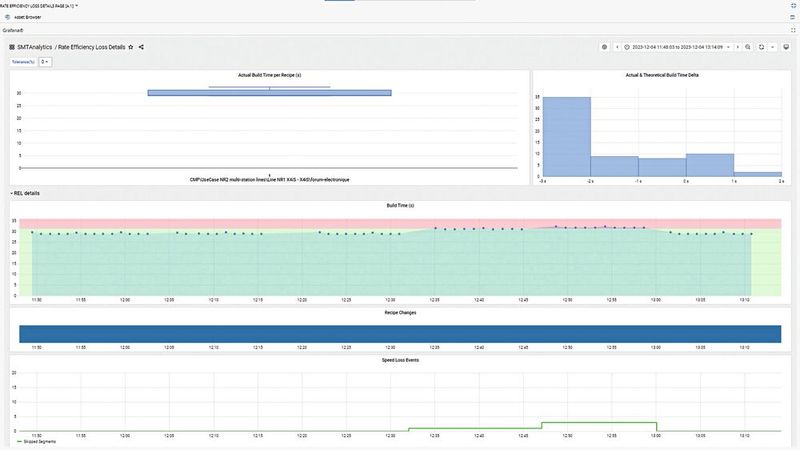800x450 pixels.
Task: Zoom out the time range
Action: click(748, 47)
